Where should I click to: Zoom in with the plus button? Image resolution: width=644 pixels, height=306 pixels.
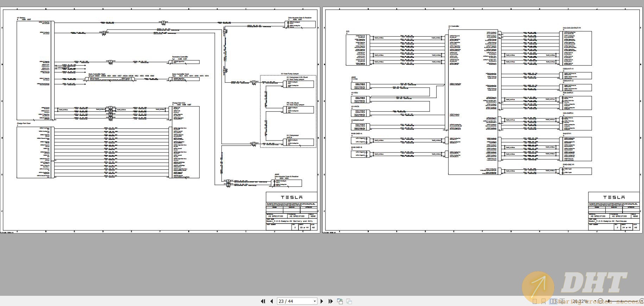click(x=642, y=301)
